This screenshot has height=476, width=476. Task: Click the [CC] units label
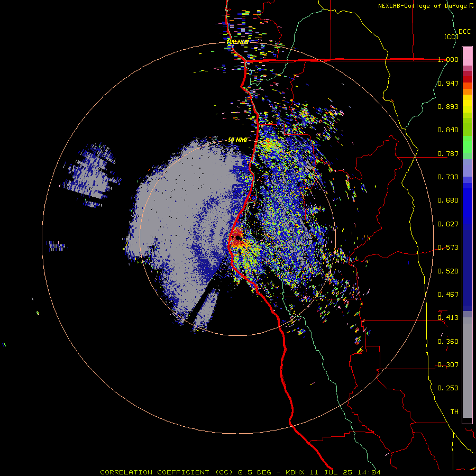451,36
